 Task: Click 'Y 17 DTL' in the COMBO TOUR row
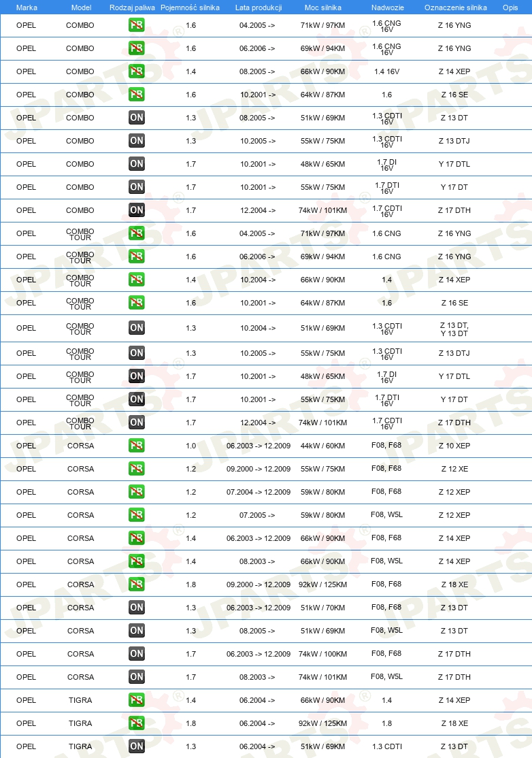click(454, 376)
